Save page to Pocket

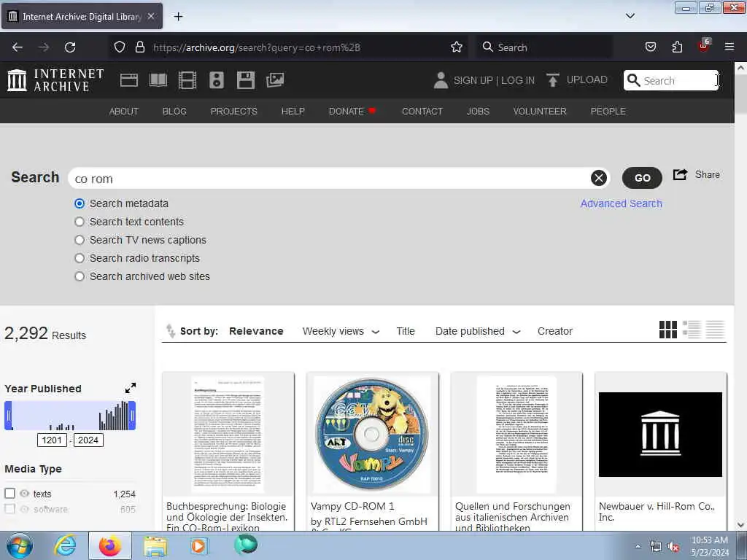coord(651,47)
